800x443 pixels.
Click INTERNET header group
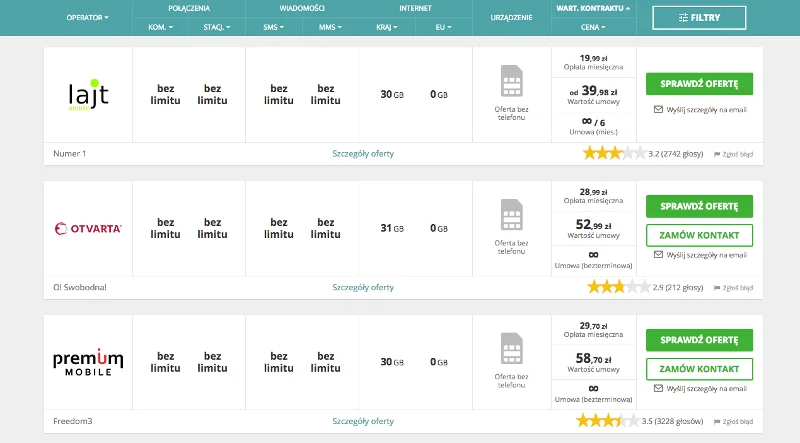[x=415, y=8]
